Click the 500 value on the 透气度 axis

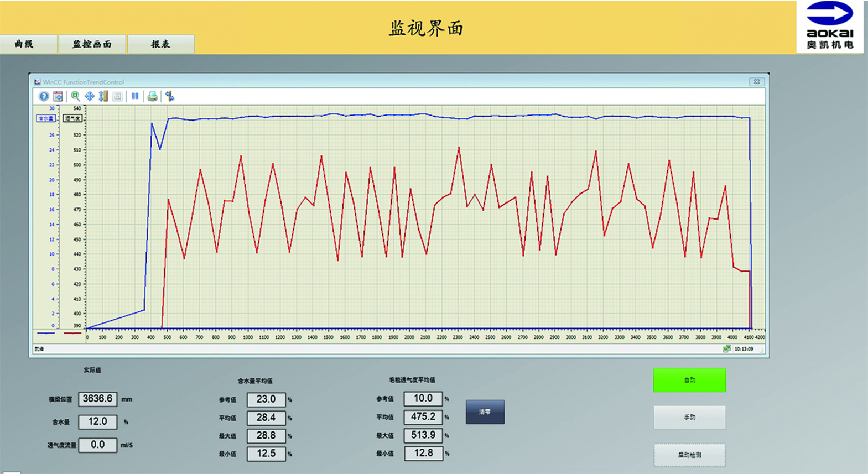click(77, 165)
